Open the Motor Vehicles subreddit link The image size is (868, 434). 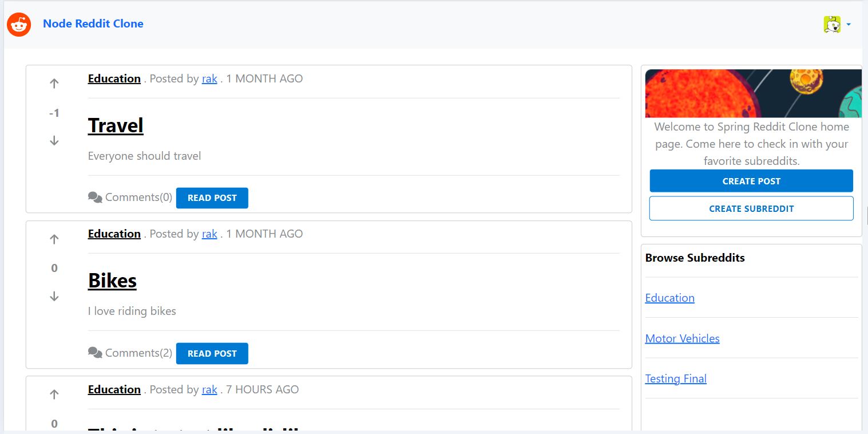[682, 338]
